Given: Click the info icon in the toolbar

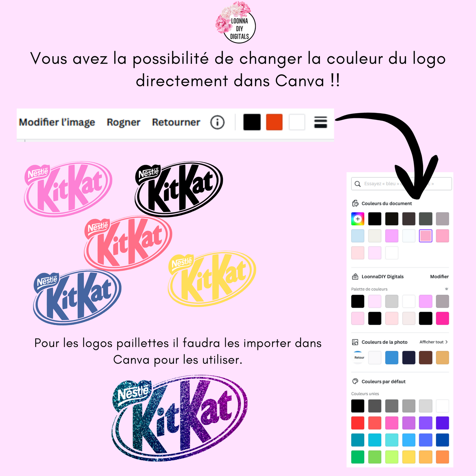Looking at the screenshot, I should point(217,123).
